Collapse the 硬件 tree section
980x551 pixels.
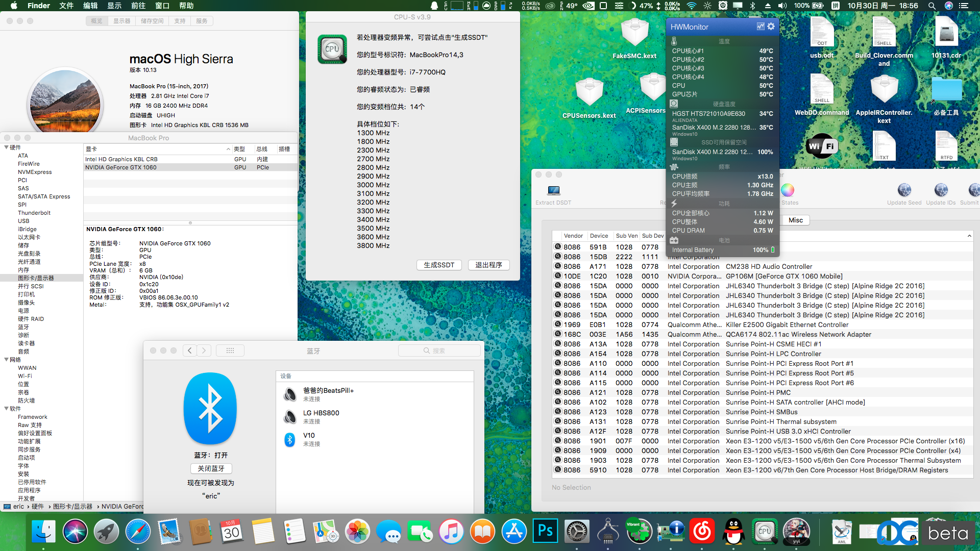pyautogui.click(x=6, y=147)
